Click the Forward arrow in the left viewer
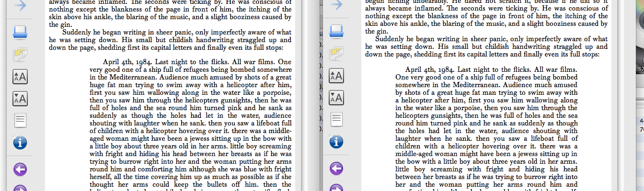This screenshot has height=191, width=644. [x=20, y=5]
